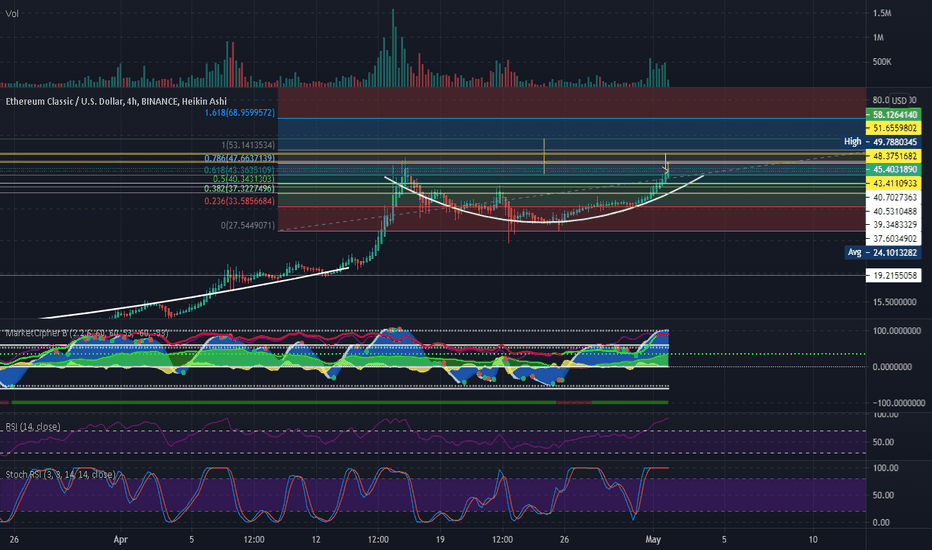This screenshot has height=550, width=932.
Task: Open the Stoch RSI indicator legend
Action: [x=60, y=474]
